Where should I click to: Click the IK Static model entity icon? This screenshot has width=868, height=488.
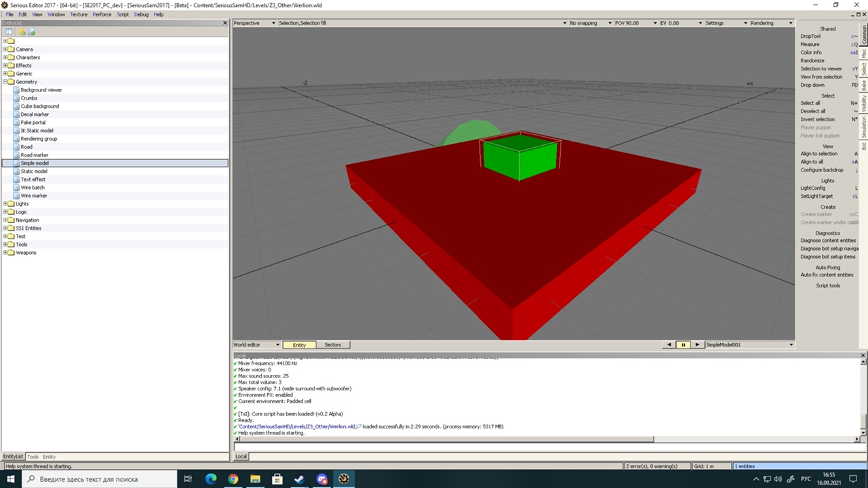coord(16,131)
